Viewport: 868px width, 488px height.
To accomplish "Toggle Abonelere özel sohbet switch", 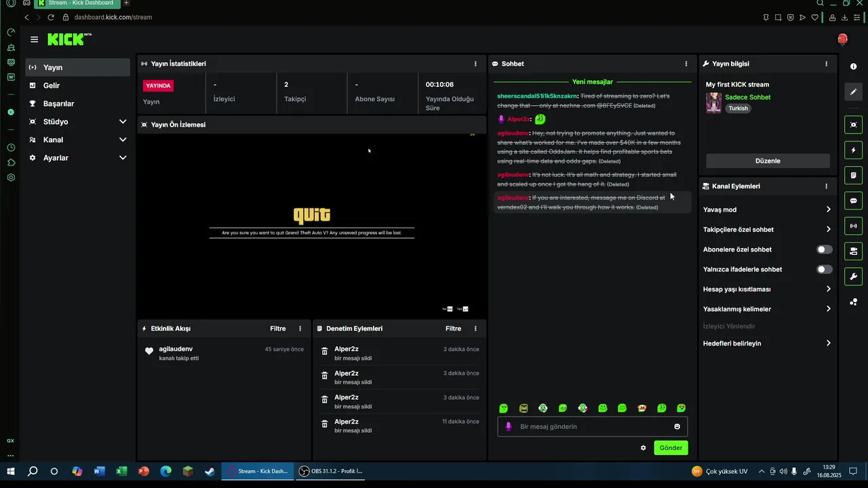I will [x=824, y=249].
